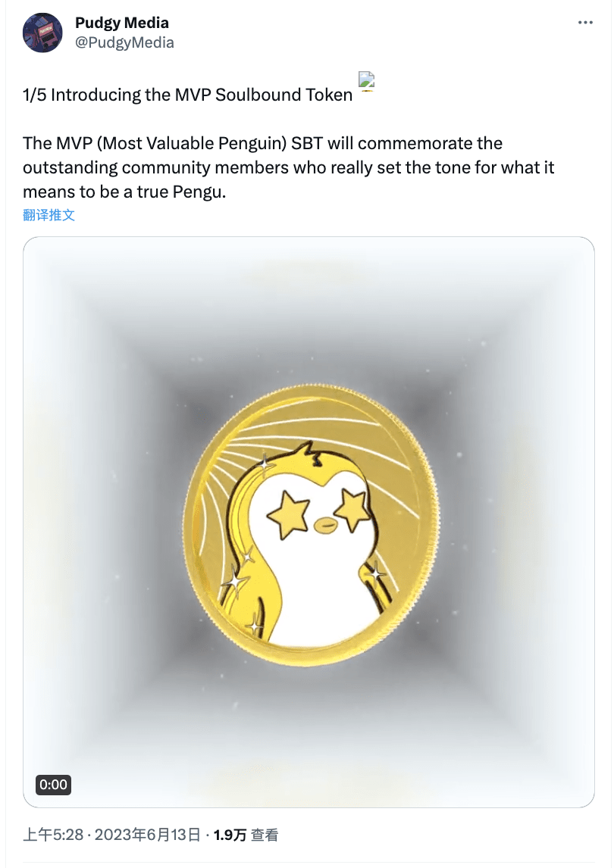This screenshot has height=868, width=614.
Task: Open tweet actions via the ellipsis menu
Action: 584,22
